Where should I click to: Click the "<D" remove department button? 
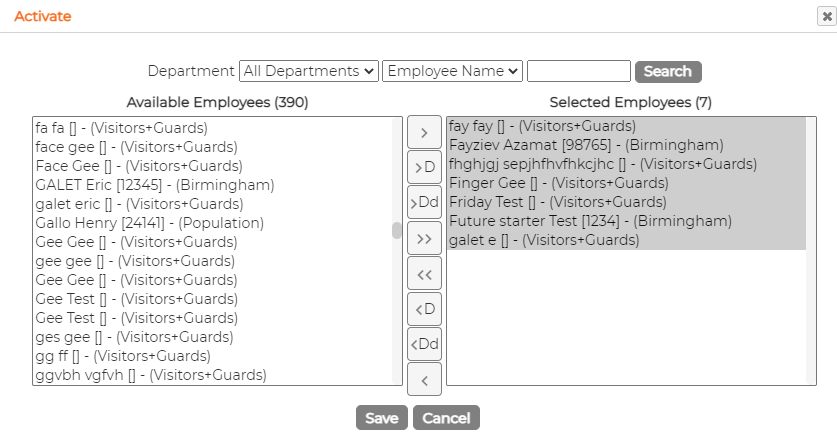(424, 309)
